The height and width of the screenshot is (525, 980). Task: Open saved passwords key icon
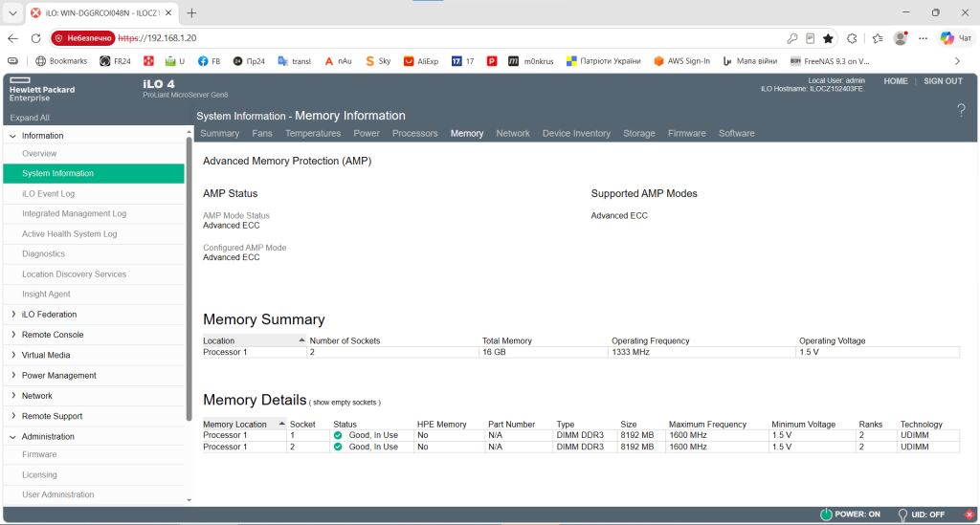(791, 38)
